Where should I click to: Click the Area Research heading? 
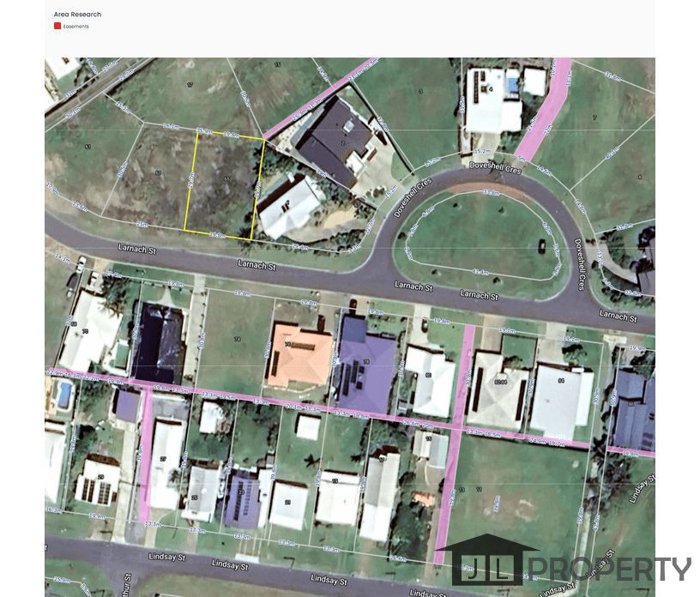coord(78,15)
